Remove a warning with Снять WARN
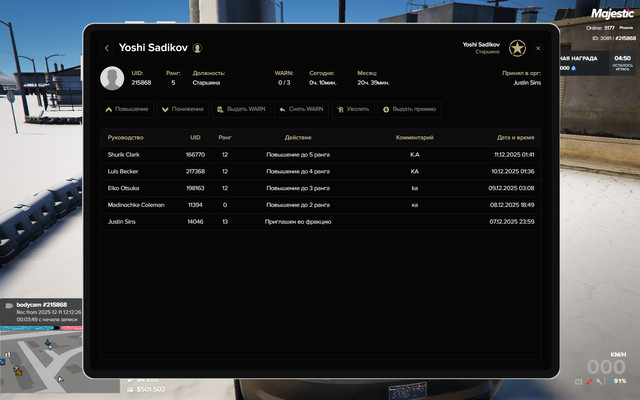 pos(301,109)
